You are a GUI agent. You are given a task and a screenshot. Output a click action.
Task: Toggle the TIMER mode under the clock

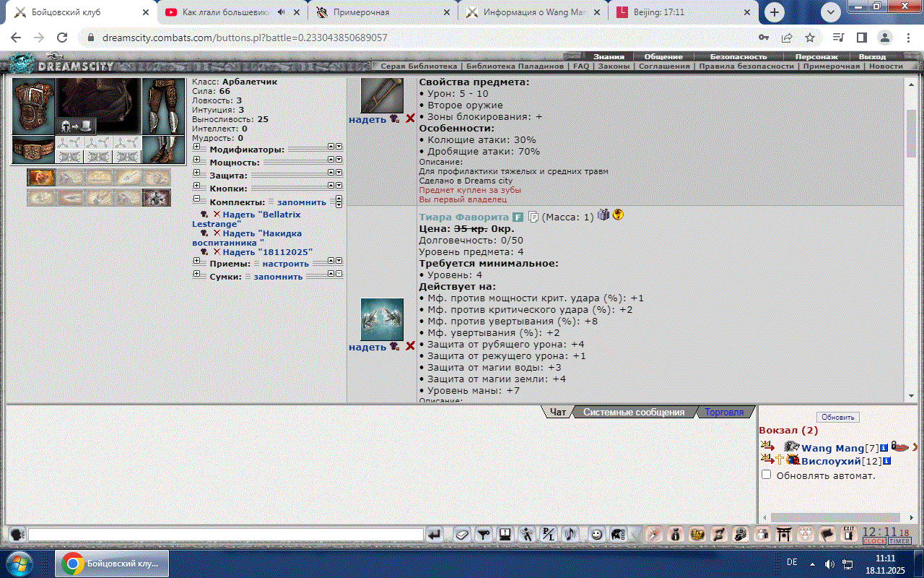[899, 541]
